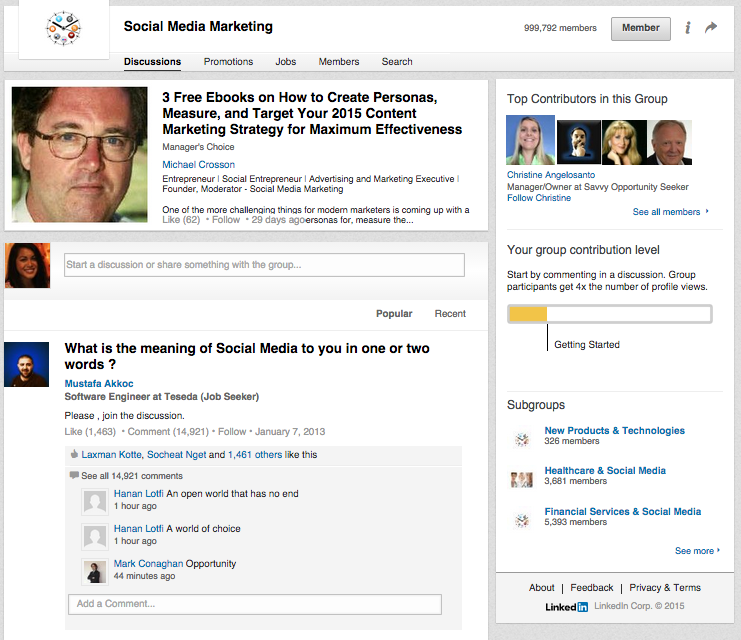Follow the 3 Free Ebooks discussion

226,220
